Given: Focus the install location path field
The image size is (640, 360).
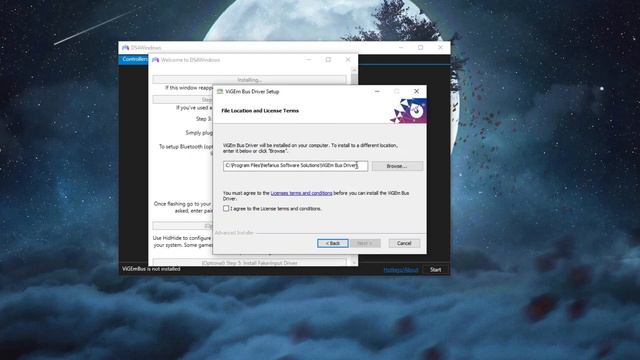Looking at the screenshot, I should (296, 166).
